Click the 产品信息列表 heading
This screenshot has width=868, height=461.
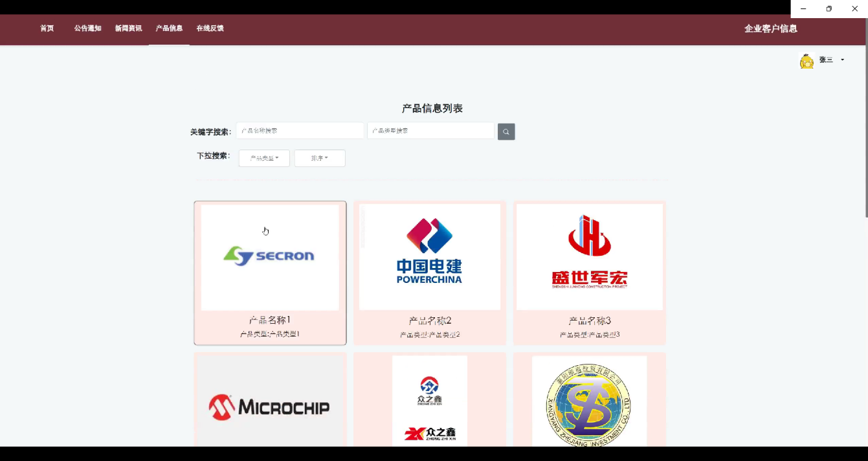point(432,108)
